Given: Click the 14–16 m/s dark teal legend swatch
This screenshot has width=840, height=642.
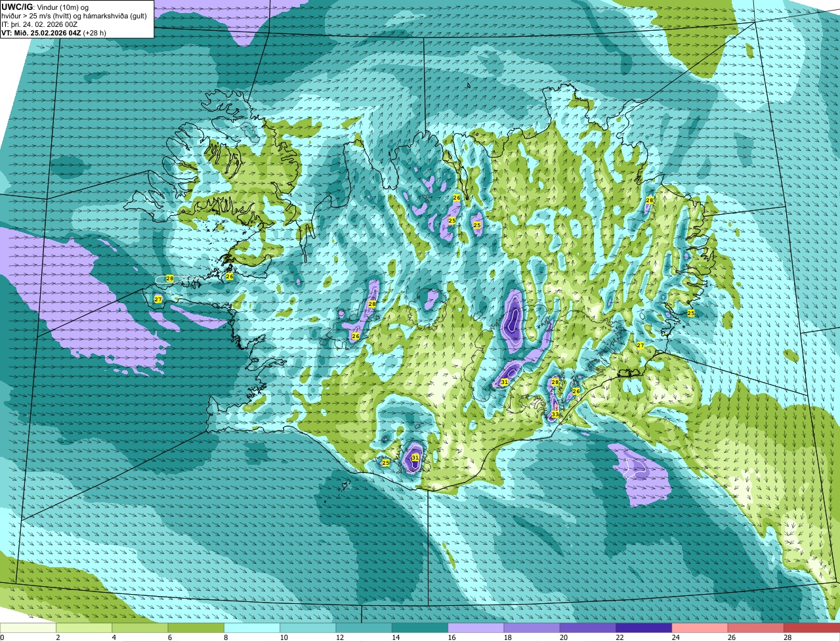Looking at the screenshot, I should pyautogui.click(x=419, y=628).
